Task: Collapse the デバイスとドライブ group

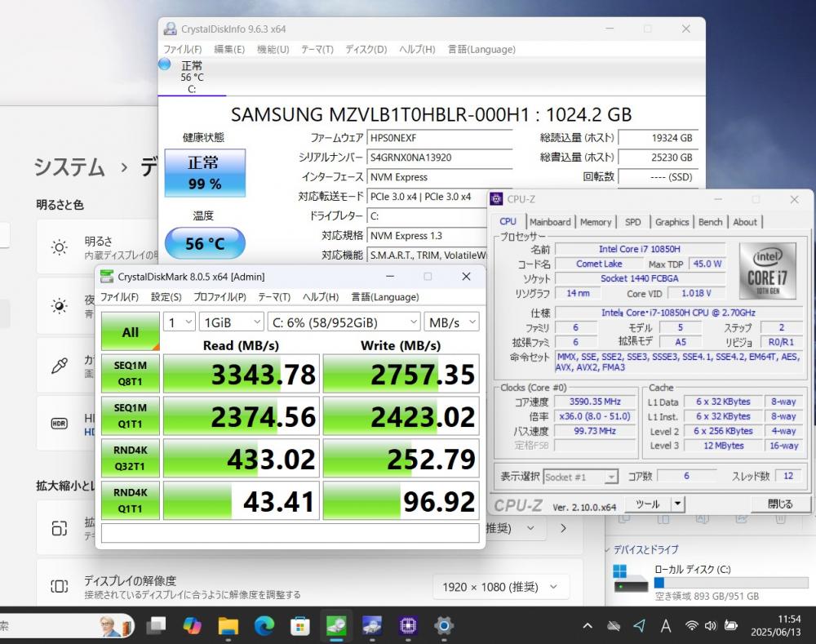Action: (607, 550)
